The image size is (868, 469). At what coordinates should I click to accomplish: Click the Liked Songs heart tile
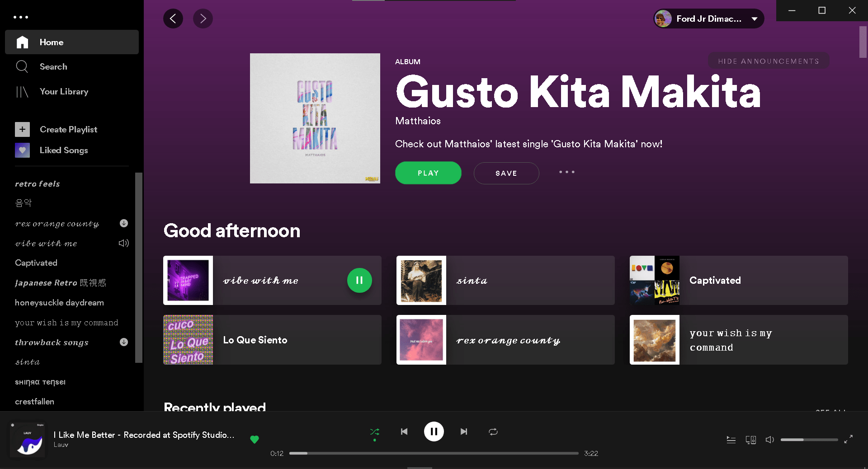(22, 150)
